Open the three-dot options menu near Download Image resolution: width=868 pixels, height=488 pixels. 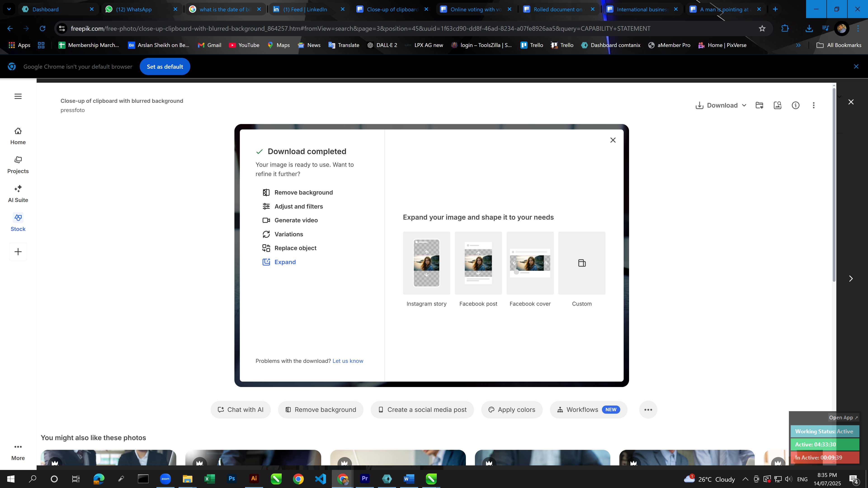[814, 106]
